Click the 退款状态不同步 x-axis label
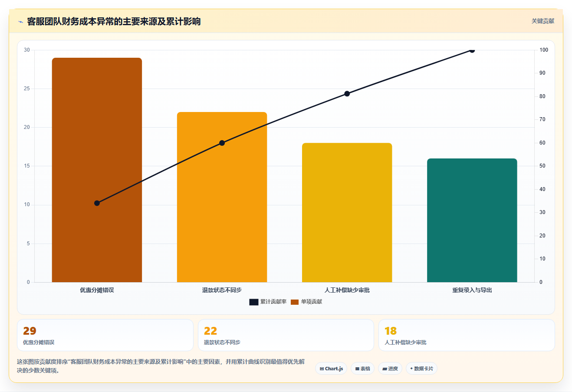Image resolution: width=572 pixels, height=392 pixels. (x=222, y=290)
